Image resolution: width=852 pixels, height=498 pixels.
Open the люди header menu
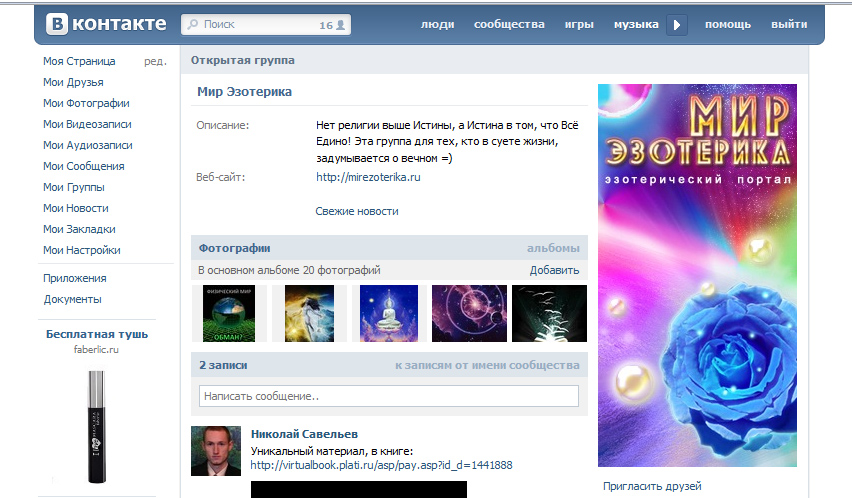point(437,24)
